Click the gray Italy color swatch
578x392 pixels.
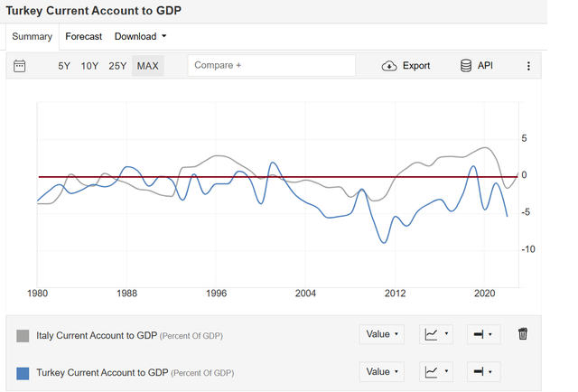pos(23,336)
